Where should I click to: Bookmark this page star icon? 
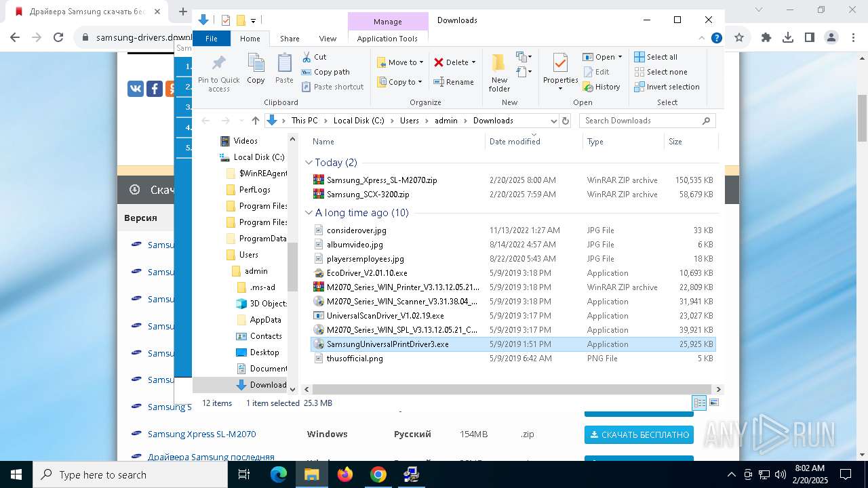739,37
